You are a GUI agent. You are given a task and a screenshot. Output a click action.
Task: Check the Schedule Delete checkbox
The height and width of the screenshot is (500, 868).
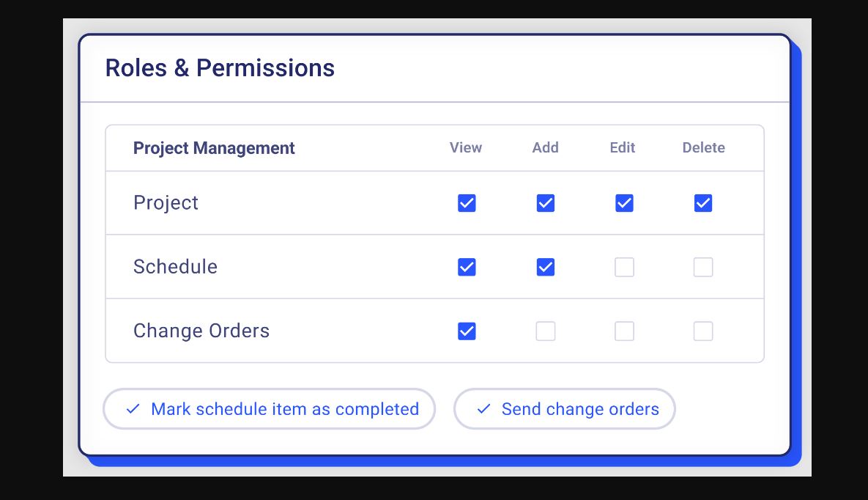click(703, 267)
